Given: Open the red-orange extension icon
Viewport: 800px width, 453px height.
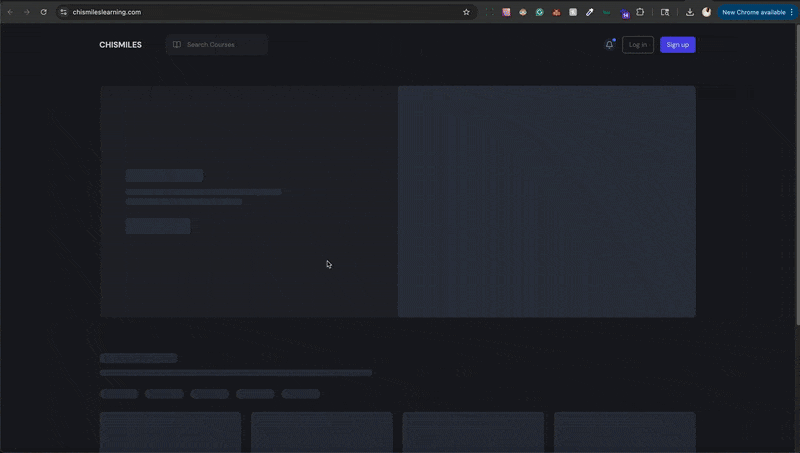Looking at the screenshot, I should (556, 12).
